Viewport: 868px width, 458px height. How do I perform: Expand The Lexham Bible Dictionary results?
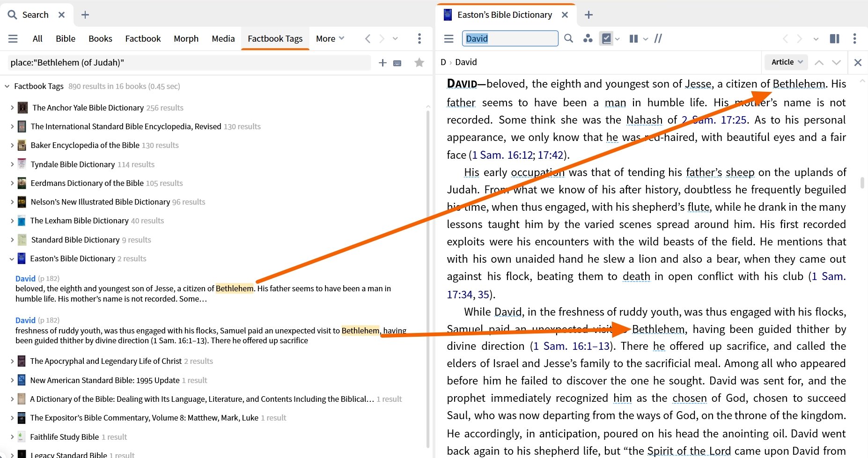[12, 221]
